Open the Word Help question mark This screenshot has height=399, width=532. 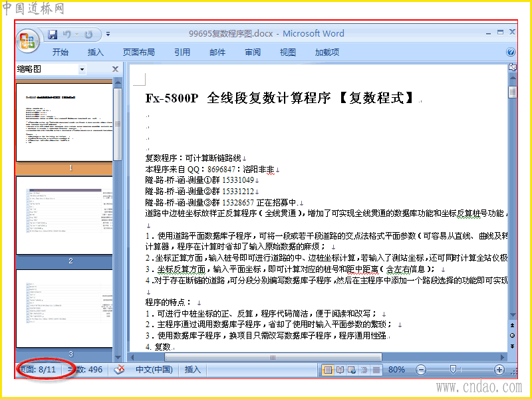[x=511, y=52]
